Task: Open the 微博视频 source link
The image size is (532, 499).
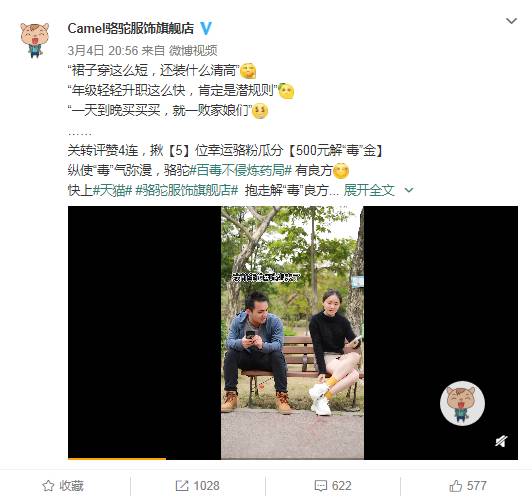Action: (193, 51)
